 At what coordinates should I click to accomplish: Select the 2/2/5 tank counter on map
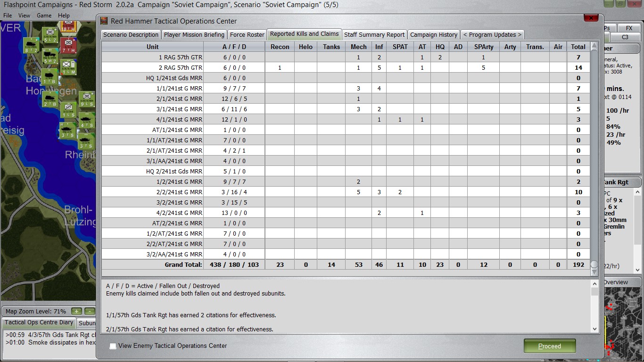pos(86,140)
